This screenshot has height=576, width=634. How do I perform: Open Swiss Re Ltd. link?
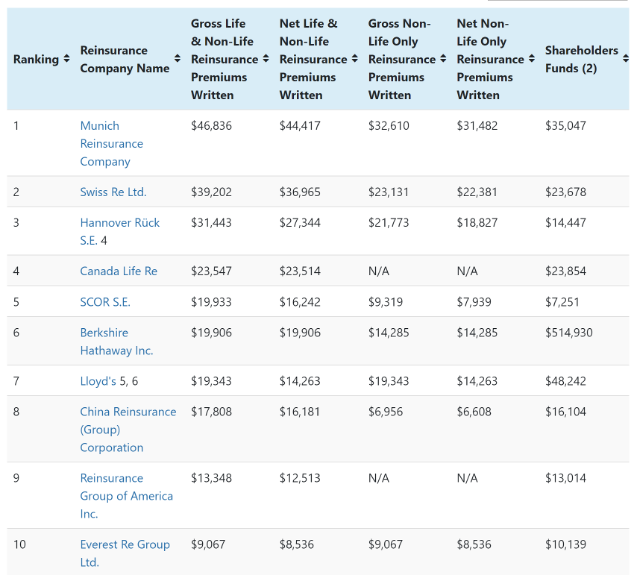pyautogui.click(x=113, y=192)
